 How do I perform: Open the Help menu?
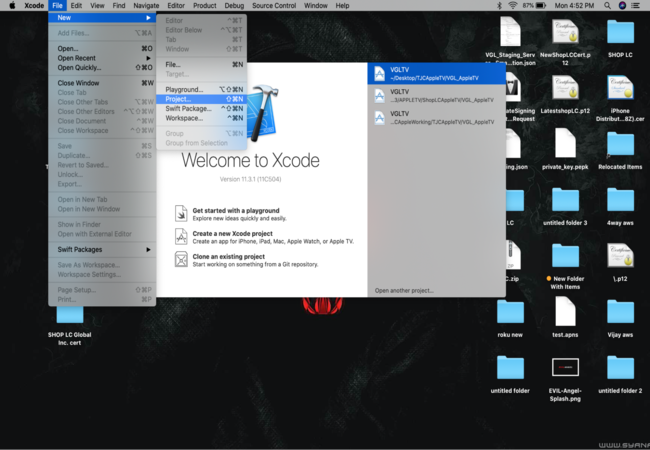342,5
